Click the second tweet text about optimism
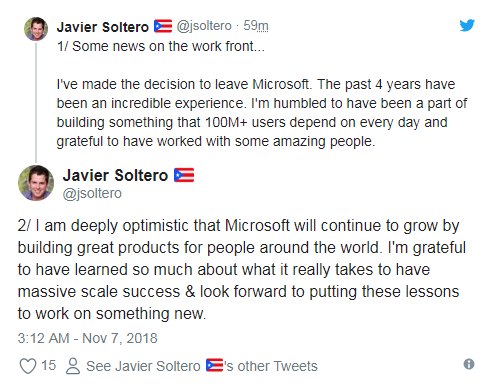Screen dimensions: 491x384 [x=242, y=270]
